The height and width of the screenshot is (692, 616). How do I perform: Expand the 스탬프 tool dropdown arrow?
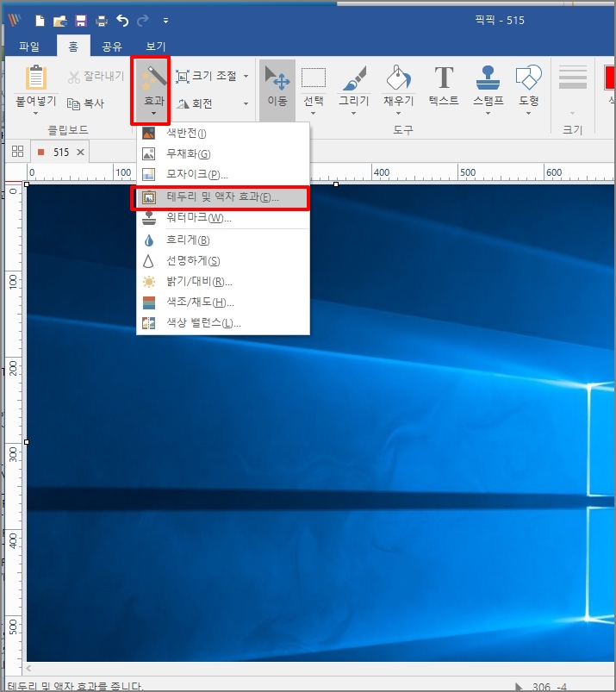click(x=488, y=114)
